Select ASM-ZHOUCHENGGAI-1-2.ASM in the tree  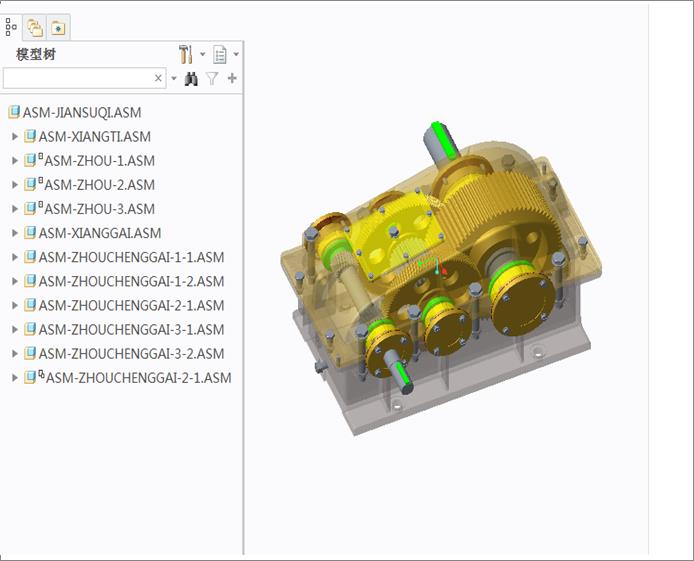pos(131,281)
